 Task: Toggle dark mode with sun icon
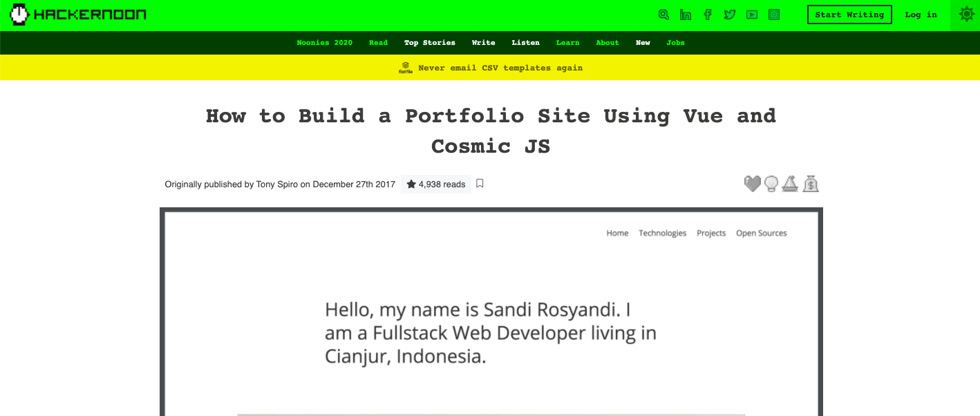[x=966, y=15]
